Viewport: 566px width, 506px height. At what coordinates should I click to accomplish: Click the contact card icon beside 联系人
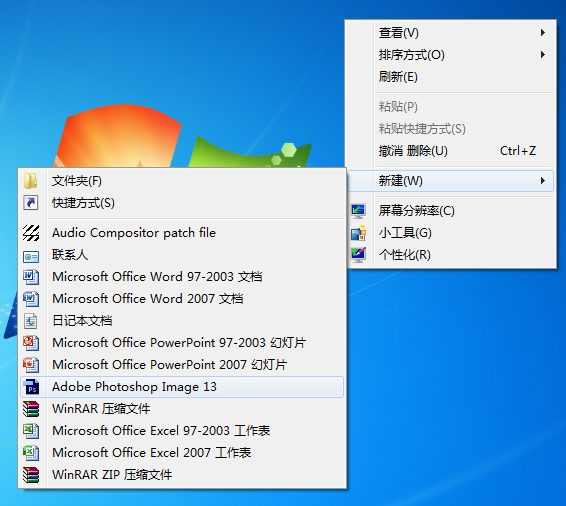click(31, 257)
